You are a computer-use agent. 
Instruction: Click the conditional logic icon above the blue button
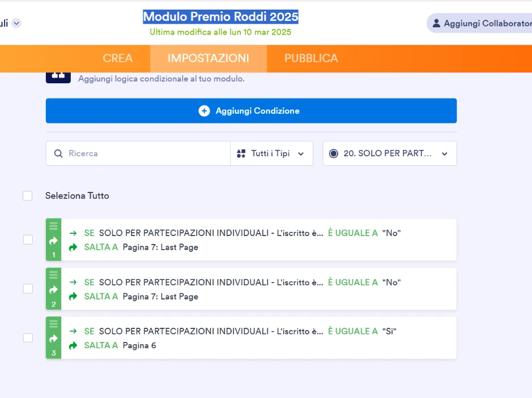58,76
